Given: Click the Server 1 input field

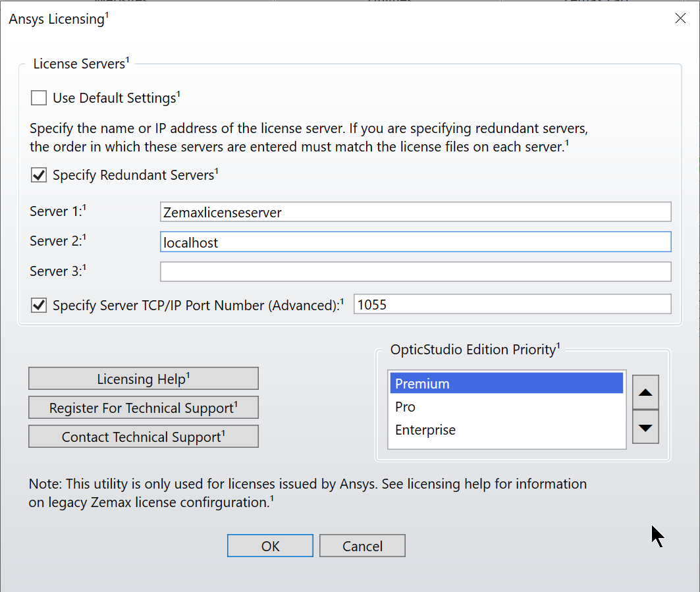Looking at the screenshot, I should pos(416,212).
